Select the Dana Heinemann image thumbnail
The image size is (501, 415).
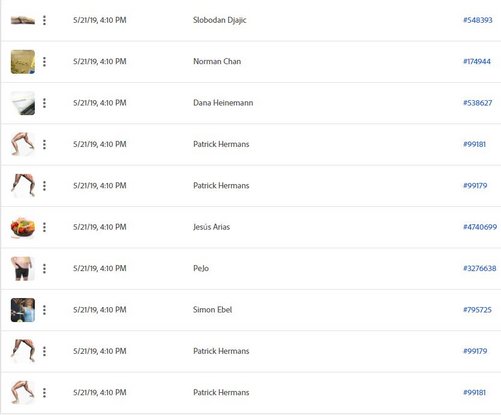coord(23,103)
